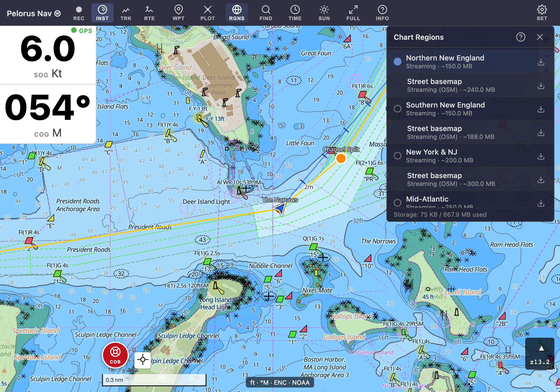This screenshot has width=560, height=392.
Task: Click the blue vessel position arrow
Action: point(280,209)
